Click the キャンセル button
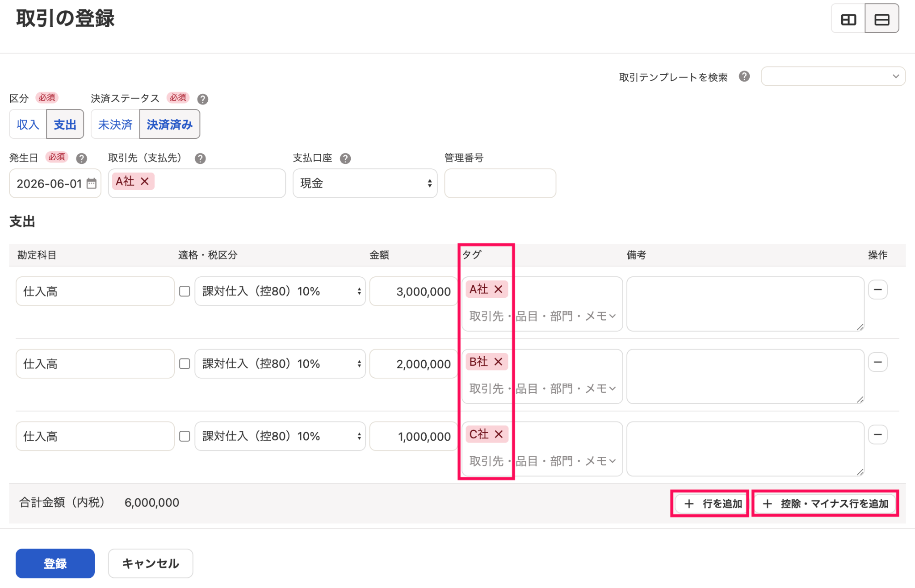This screenshot has width=915, height=588. click(x=151, y=563)
